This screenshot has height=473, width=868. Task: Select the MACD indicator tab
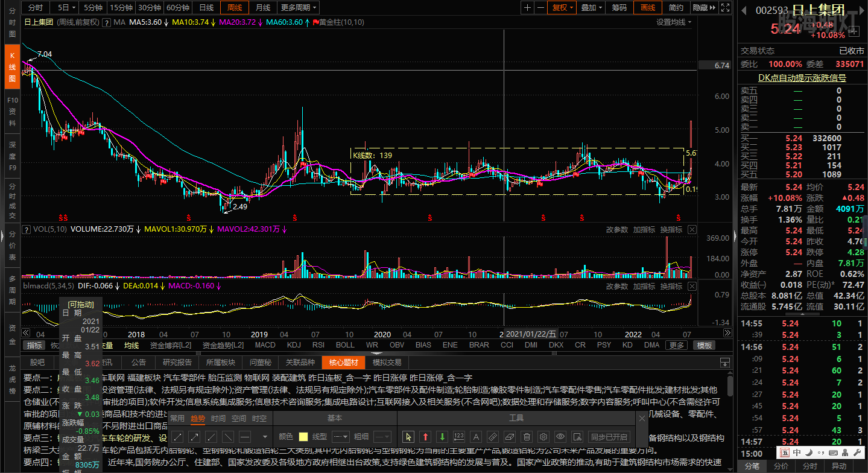pos(265,345)
